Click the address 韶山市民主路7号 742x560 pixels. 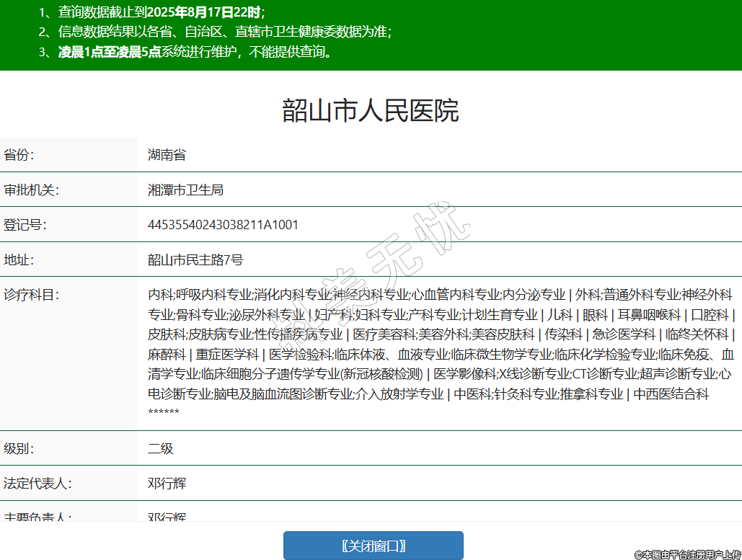point(195,260)
